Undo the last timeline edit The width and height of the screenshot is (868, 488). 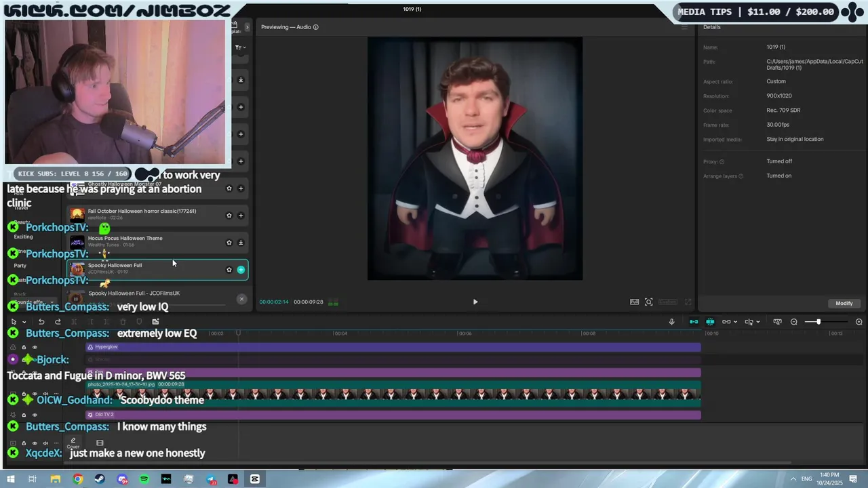tap(41, 321)
